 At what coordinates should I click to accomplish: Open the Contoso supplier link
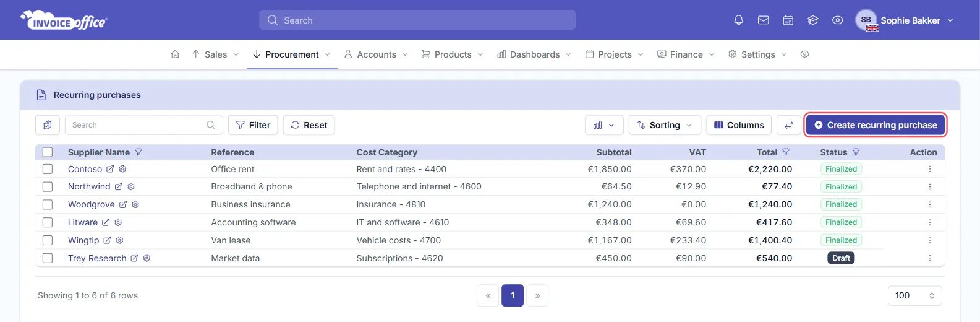point(85,169)
